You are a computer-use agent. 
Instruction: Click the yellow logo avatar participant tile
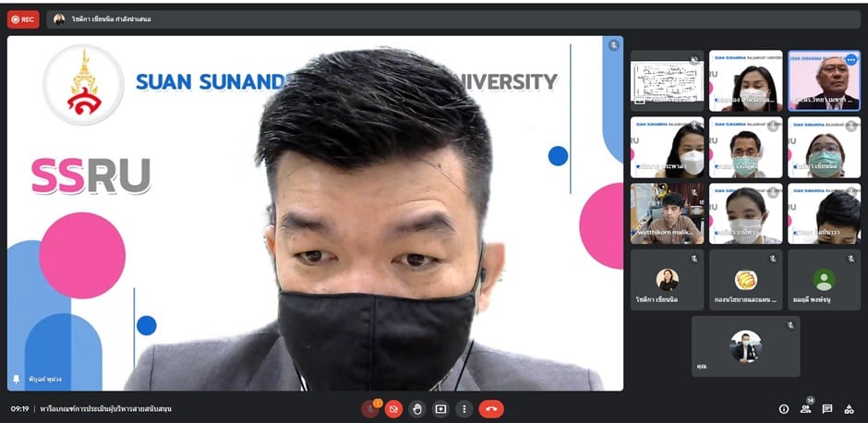point(745,280)
